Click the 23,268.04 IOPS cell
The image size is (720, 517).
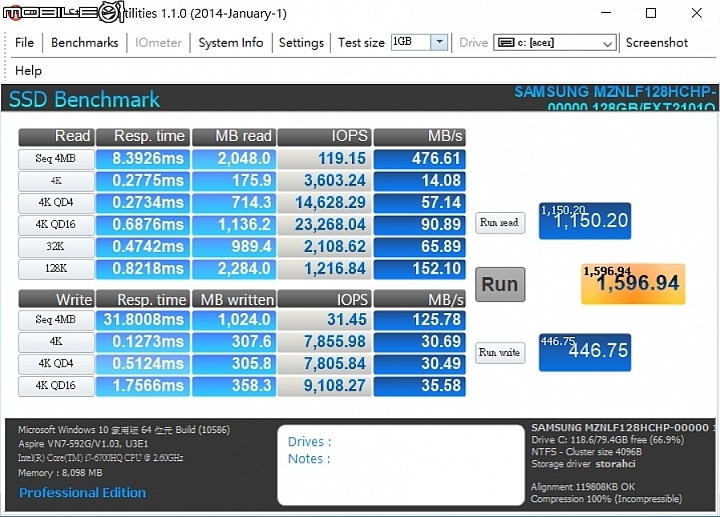[324, 225]
